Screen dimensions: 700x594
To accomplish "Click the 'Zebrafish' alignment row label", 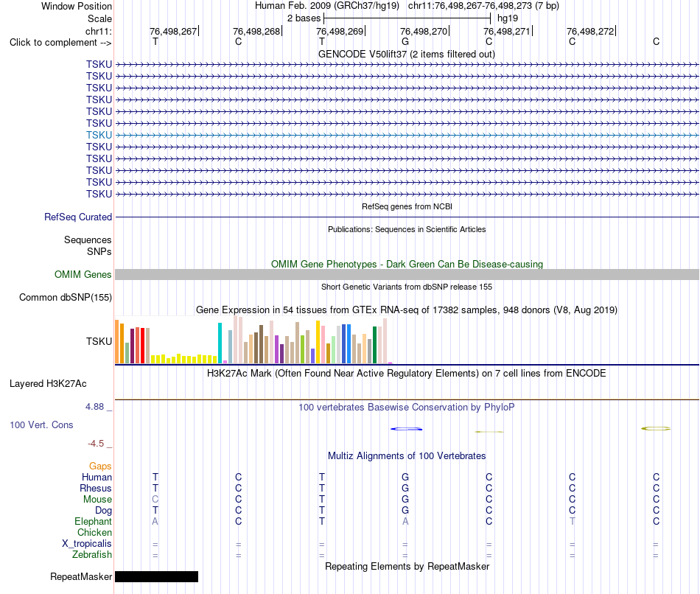I will pyautogui.click(x=92, y=555).
